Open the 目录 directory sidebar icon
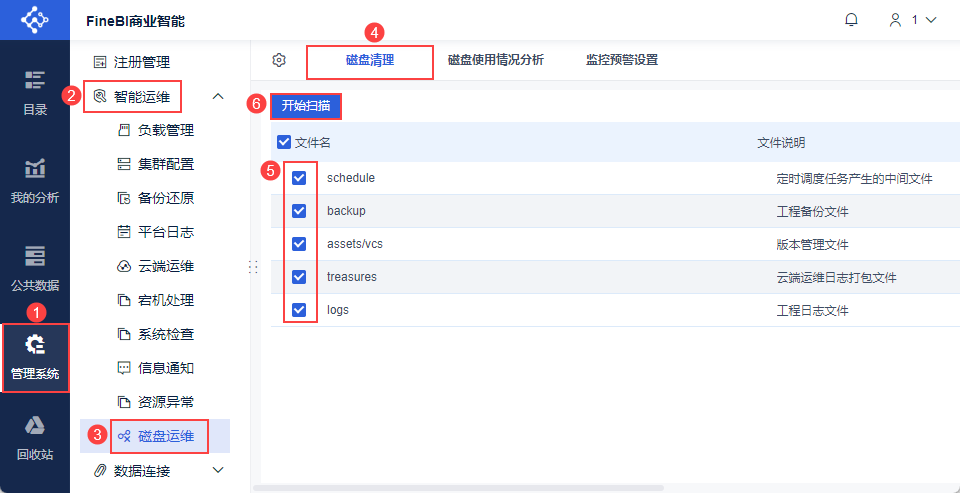Screen dimensions: 960x493 35,93
